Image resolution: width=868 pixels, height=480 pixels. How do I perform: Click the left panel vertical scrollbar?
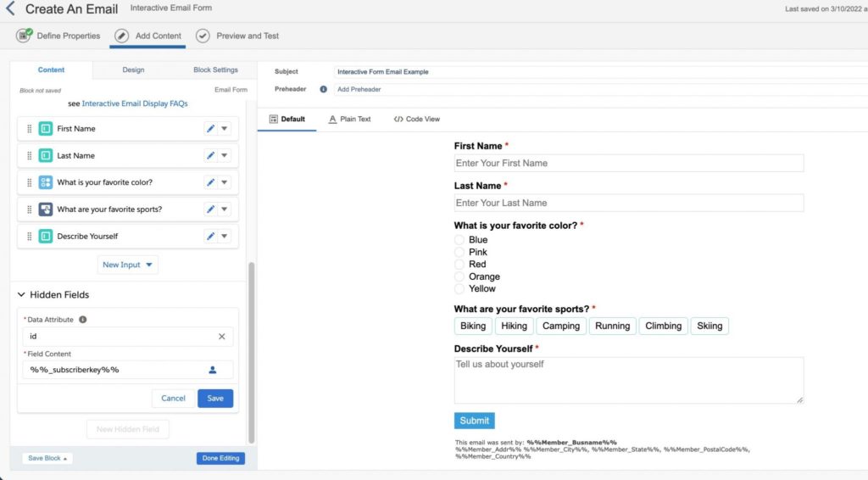[x=251, y=352]
